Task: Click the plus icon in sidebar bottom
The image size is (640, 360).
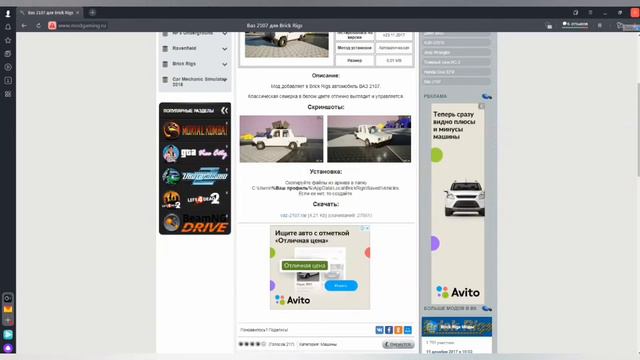Action: tap(8, 320)
